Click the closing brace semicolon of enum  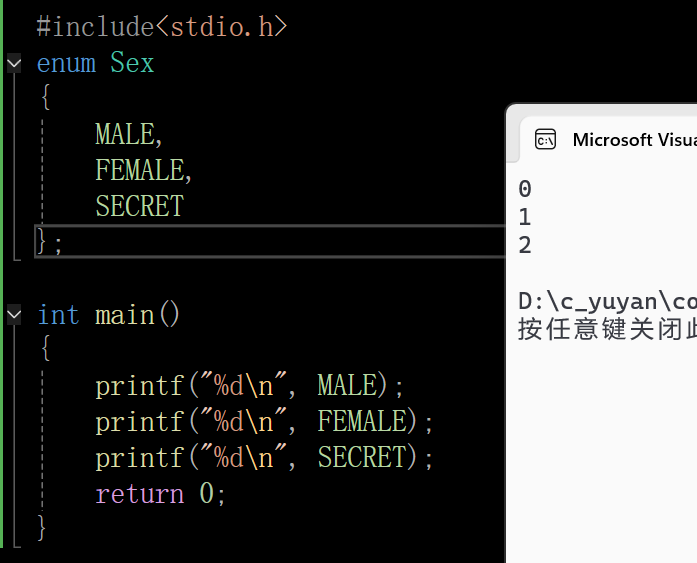click(x=49, y=241)
